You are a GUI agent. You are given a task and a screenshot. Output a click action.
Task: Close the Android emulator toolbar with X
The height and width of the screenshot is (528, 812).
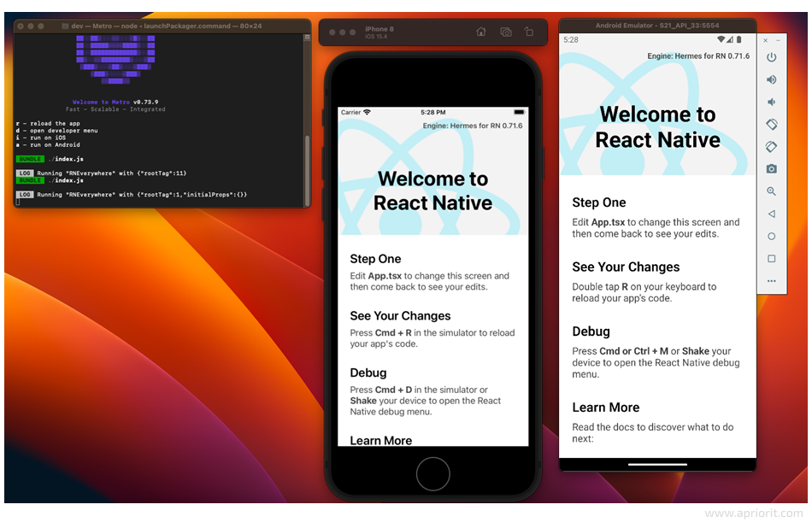point(765,40)
